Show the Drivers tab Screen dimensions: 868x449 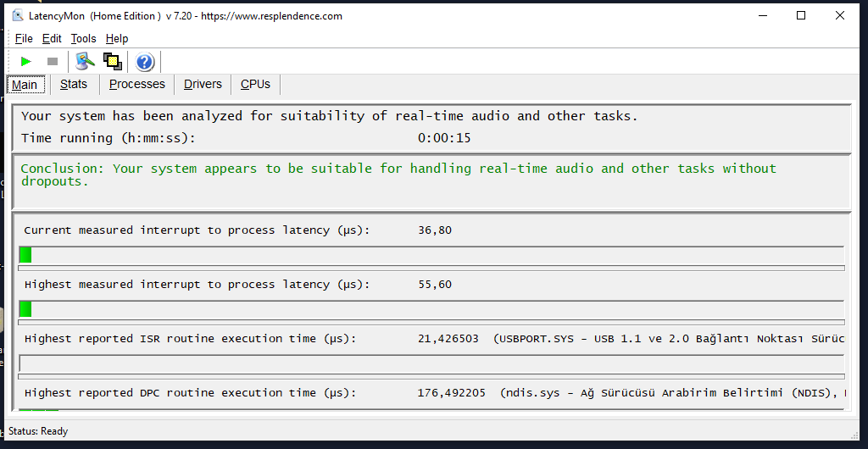point(203,85)
